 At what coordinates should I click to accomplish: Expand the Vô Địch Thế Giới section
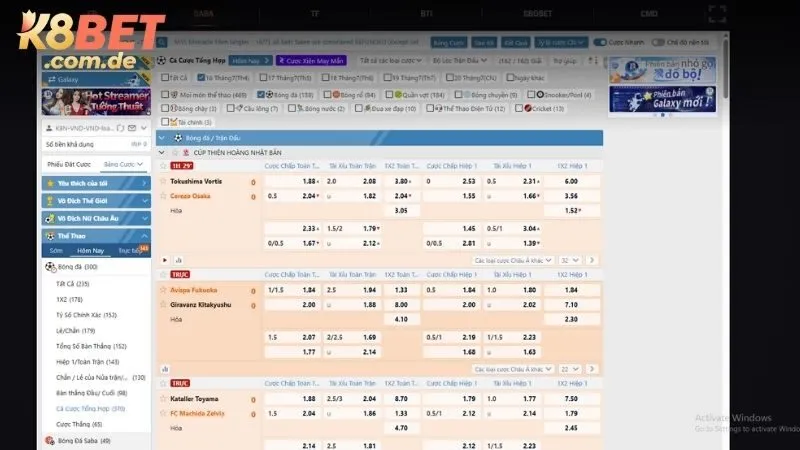pos(96,201)
